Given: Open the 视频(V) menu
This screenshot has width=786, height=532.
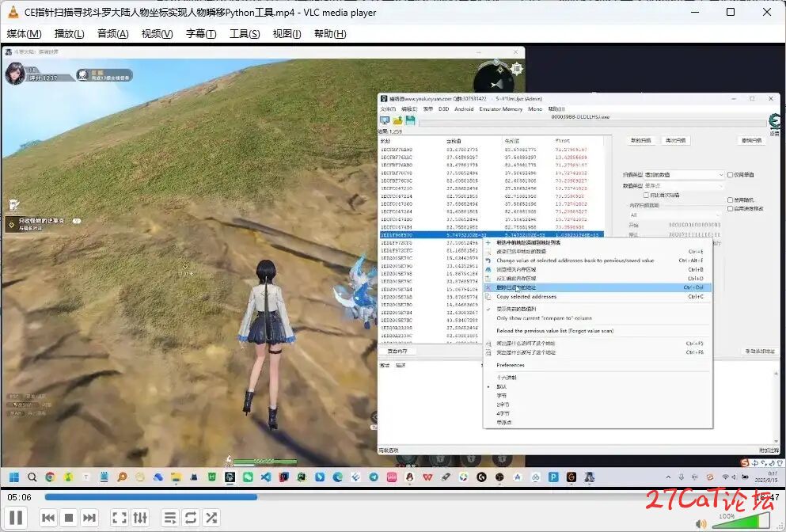Looking at the screenshot, I should [x=157, y=33].
